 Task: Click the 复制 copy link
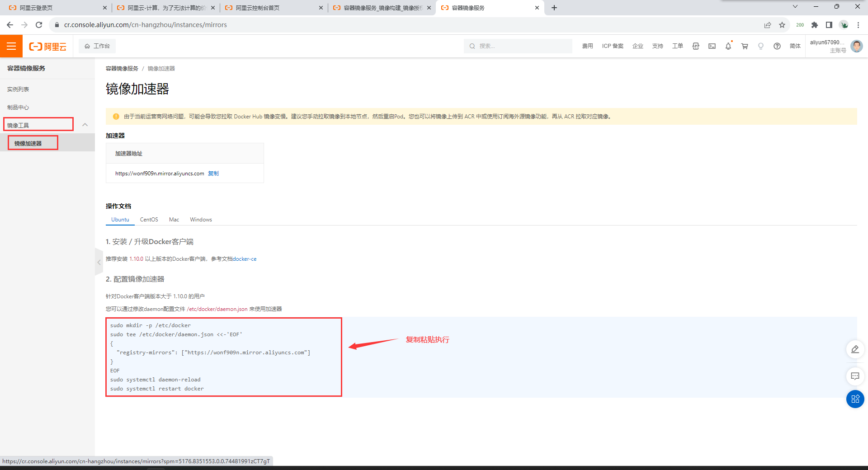213,174
